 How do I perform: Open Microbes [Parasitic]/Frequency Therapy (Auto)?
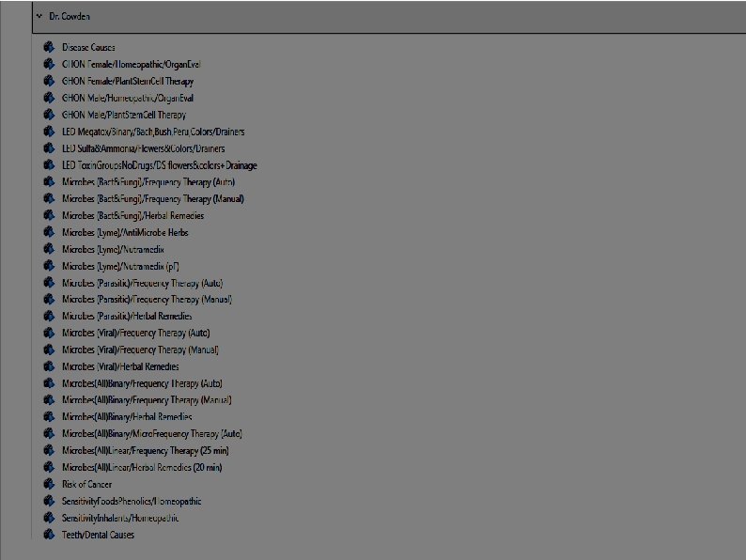click(142, 283)
